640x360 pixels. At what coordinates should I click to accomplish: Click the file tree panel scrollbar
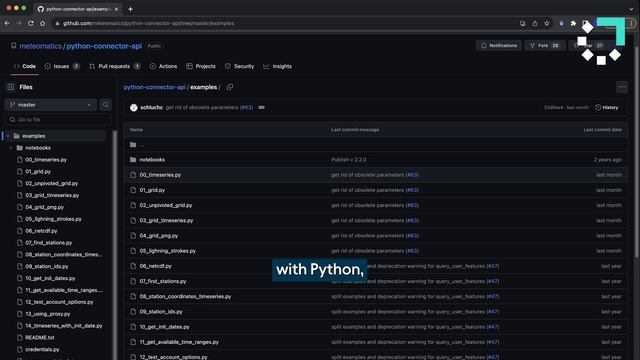pos(115,245)
